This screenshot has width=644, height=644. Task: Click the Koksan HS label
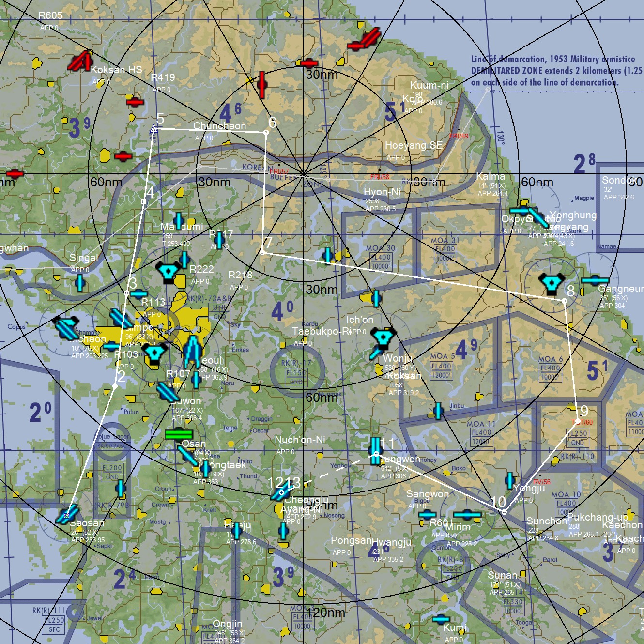point(116,70)
